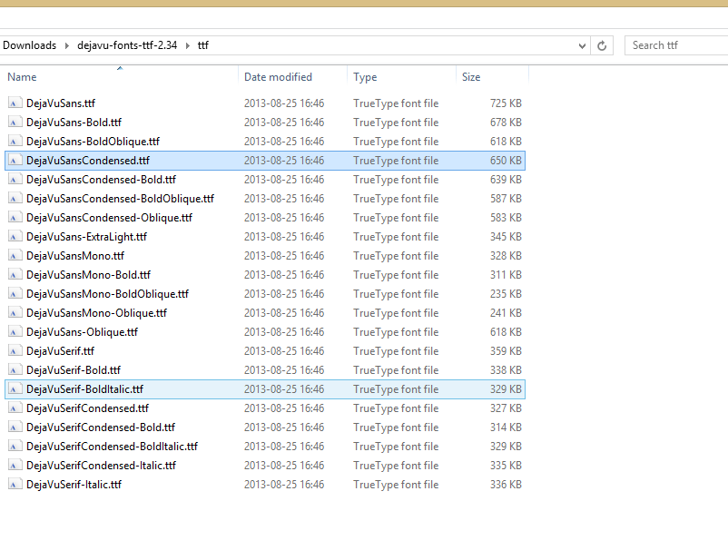Click the DejaVuSans.ttf font file icon
The height and width of the screenshot is (560, 728).
(15, 103)
